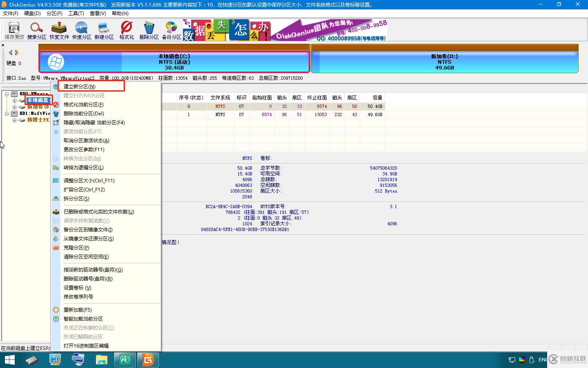Open the 帮助(H) menu
The image size is (588, 368).
(x=120, y=13)
